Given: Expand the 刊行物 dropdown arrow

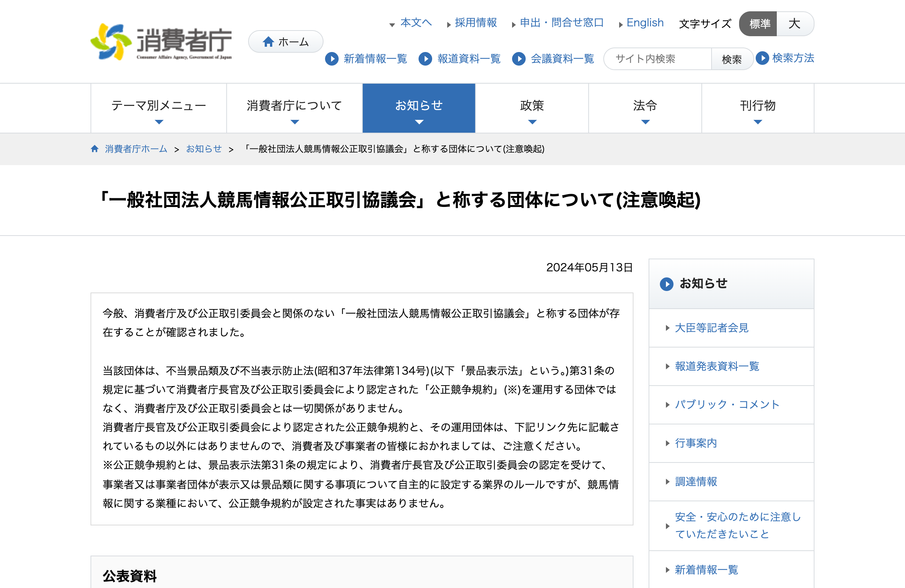Looking at the screenshot, I should [758, 122].
